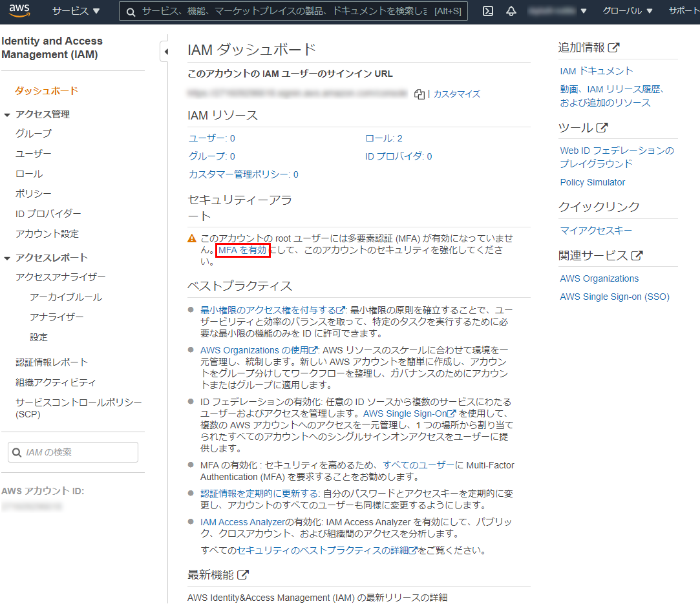
Task: Open アクセスアナライザー in the sidebar
Action: pyautogui.click(x=60, y=277)
